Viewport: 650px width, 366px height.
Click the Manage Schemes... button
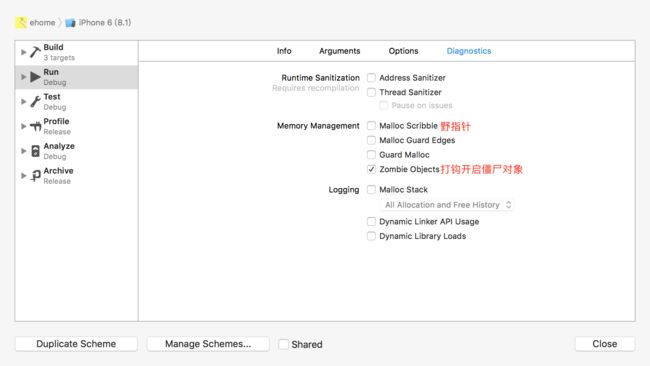coord(208,344)
